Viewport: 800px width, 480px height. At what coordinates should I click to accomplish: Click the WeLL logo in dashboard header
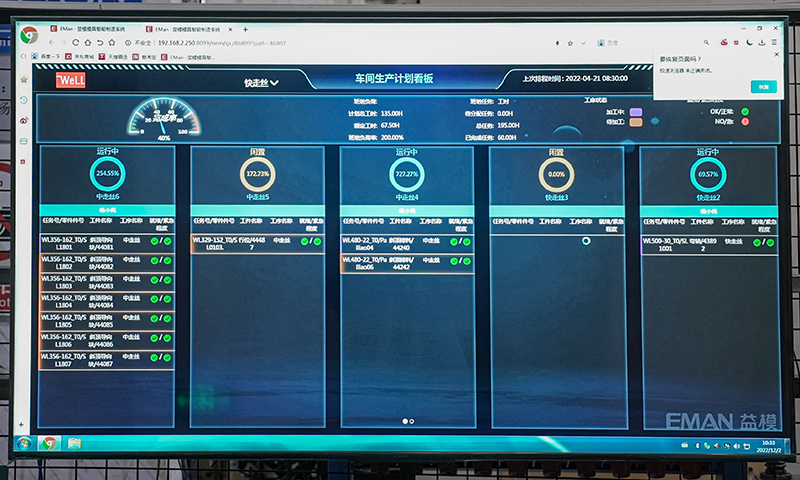tap(71, 78)
